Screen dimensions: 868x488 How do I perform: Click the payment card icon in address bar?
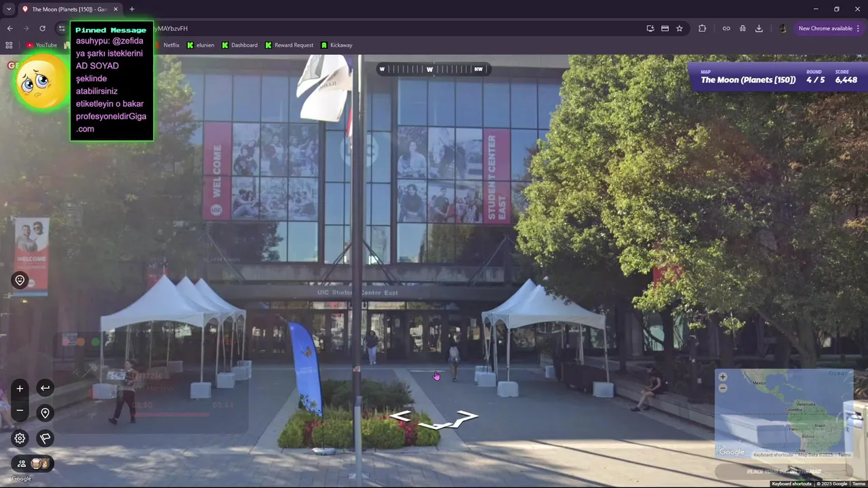point(665,28)
